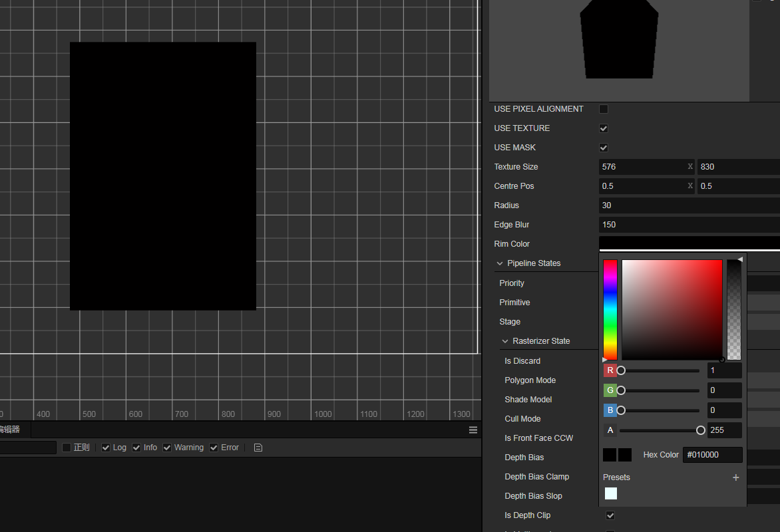Pick a shade in the red saturation square

[x=672, y=309]
